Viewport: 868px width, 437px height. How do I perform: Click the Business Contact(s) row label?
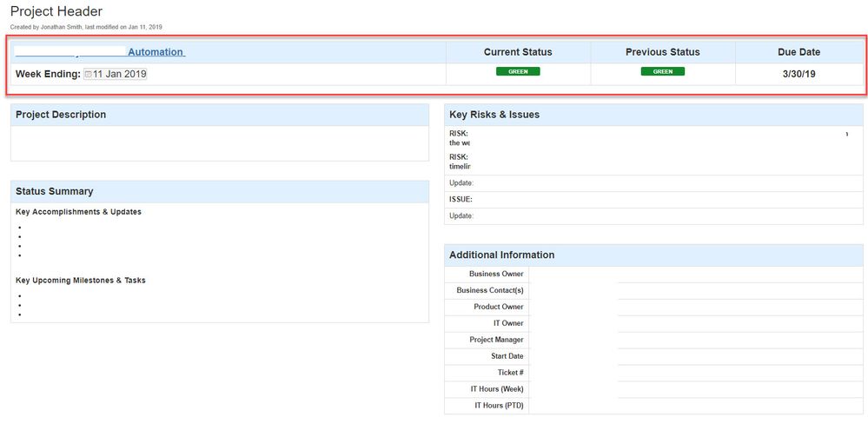pos(490,290)
